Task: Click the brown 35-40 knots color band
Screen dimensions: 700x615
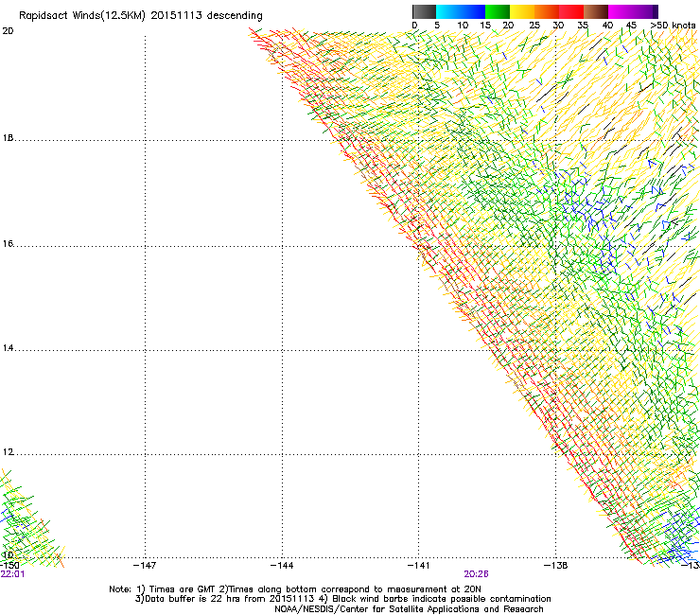Action: pyautogui.click(x=596, y=11)
